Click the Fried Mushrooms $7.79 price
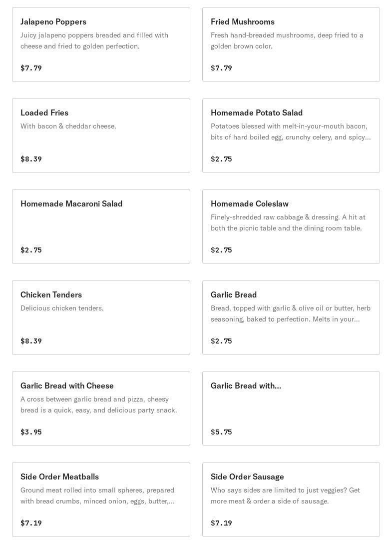The width and height of the screenshot is (392, 544). [x=221, y=68]
